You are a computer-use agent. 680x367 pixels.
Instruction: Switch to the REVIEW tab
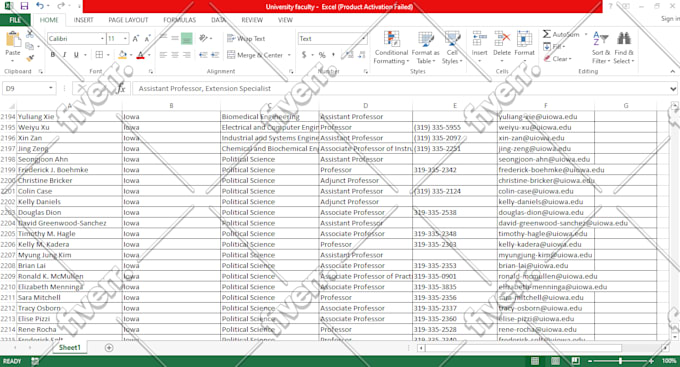pos(252,20)
